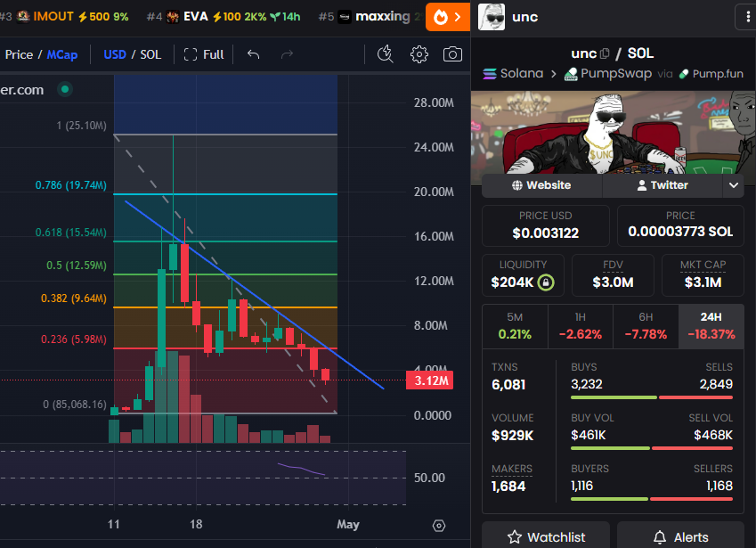Viewport: 756px width, 548px height.
Task: Open Alerts for this token
Action: coord(680,537)
